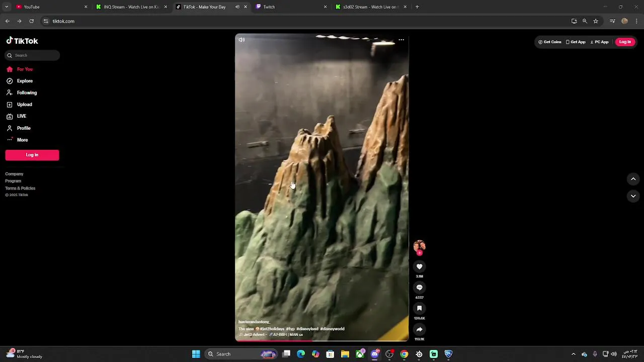Click Get Coins in the top bar
The width and height of the screenshot is (644, 362).
[549, 42]
